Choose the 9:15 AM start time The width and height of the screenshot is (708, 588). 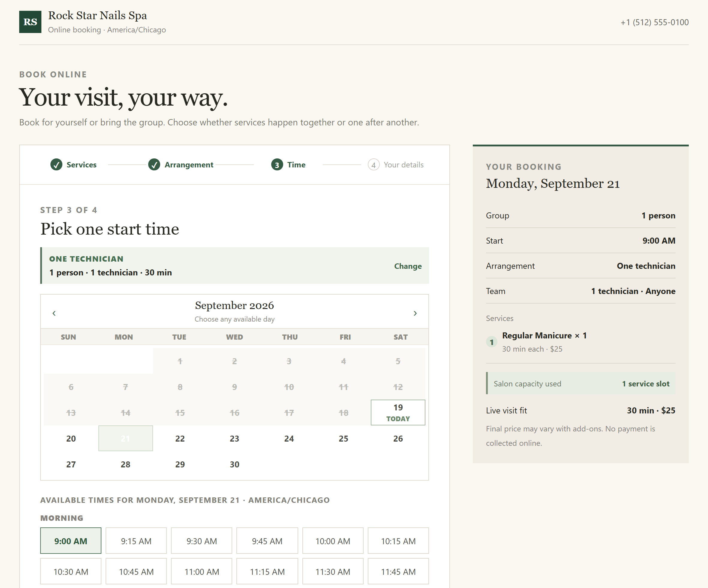tap(136, 541)
